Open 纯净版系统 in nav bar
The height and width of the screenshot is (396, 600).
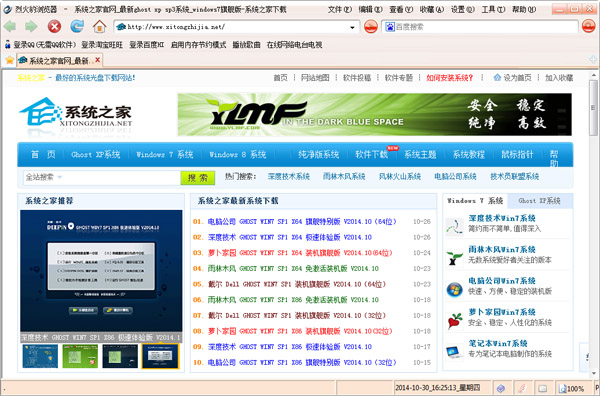[319, 155]
